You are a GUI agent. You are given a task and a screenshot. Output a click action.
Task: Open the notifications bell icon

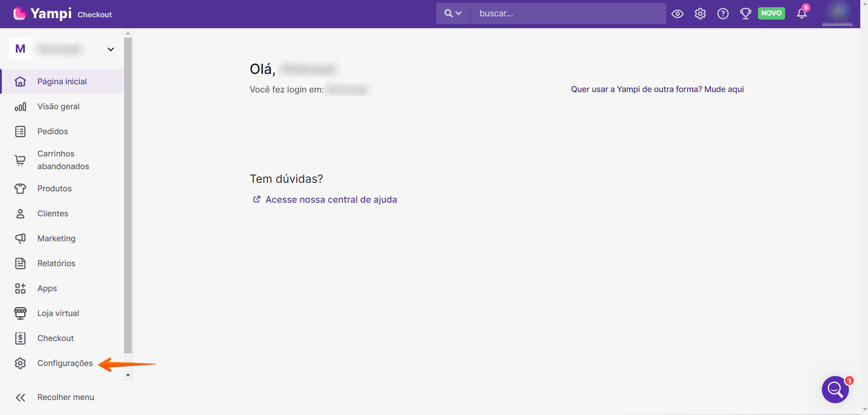[802, 14]
